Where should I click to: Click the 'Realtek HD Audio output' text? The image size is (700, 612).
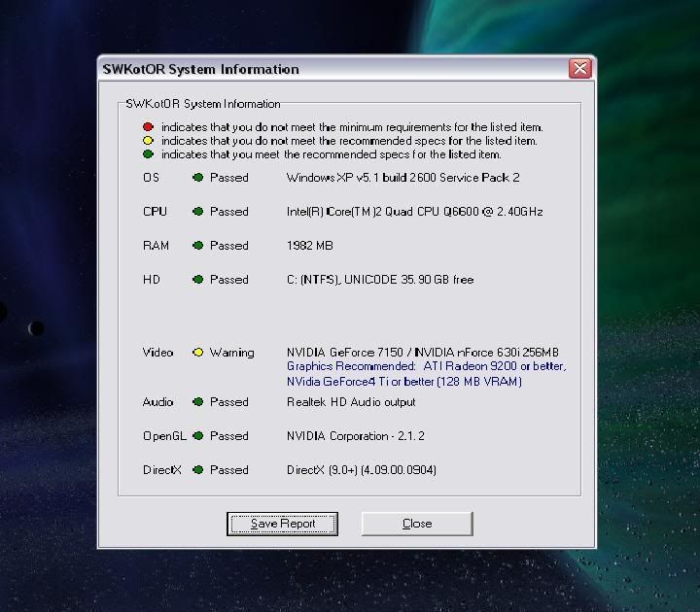(351, 402)
